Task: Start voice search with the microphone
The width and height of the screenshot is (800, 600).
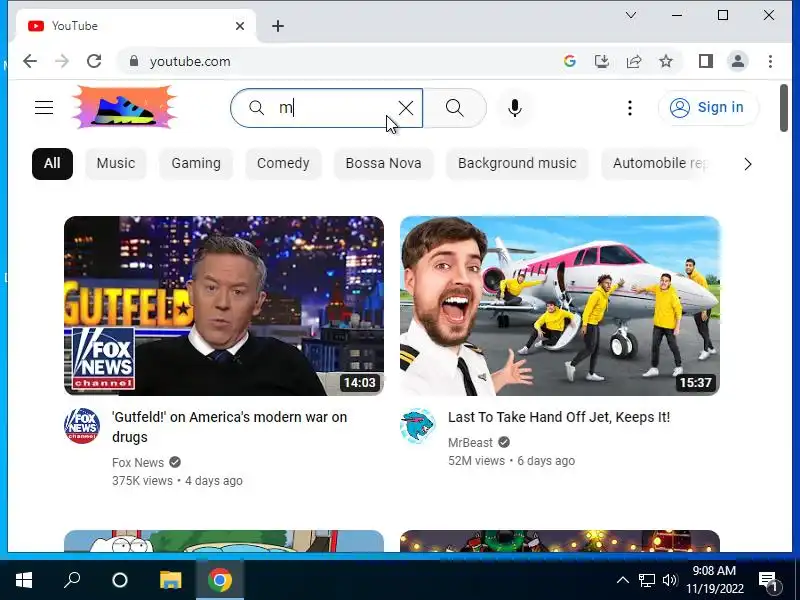Action: pos(515,108)
